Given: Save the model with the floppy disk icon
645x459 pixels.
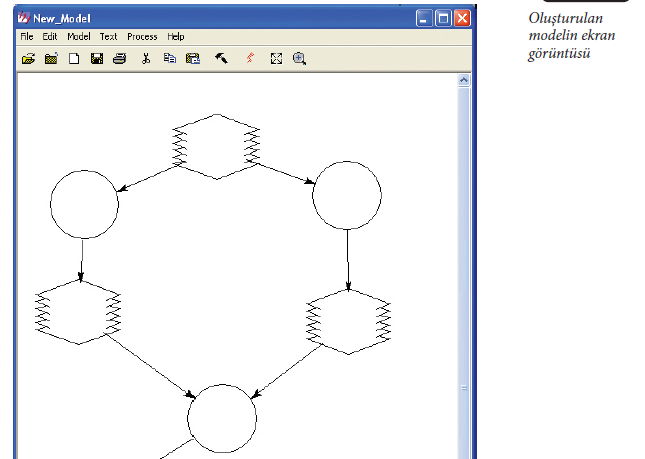Looking at the screenshot, I should 97,59.
